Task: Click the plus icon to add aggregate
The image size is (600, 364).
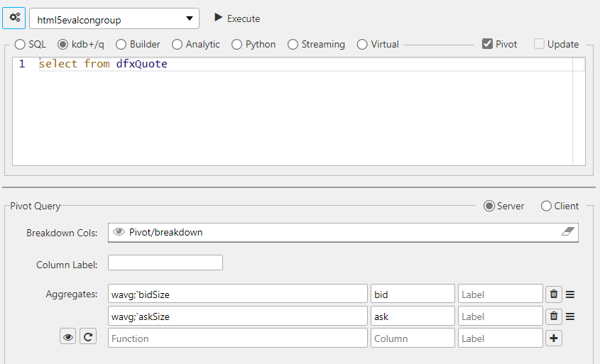Action: click(554, 338)
